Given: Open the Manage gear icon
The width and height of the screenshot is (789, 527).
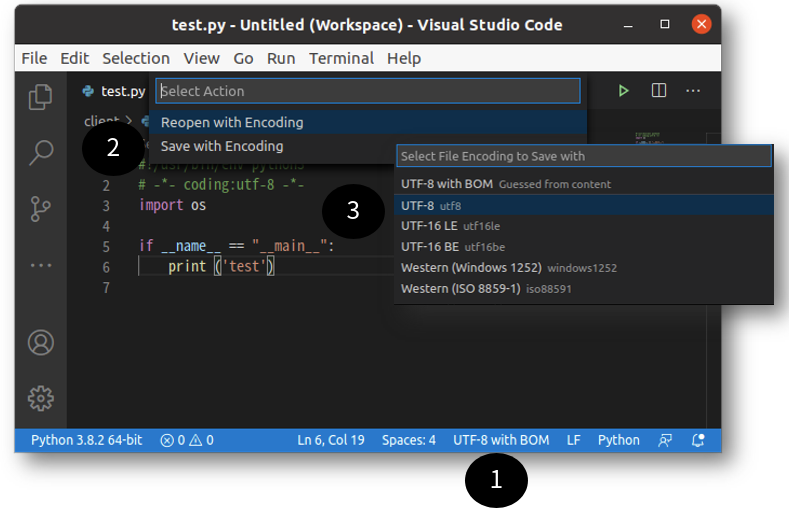Looking at the screenshot, I should [x=41, y=399].
